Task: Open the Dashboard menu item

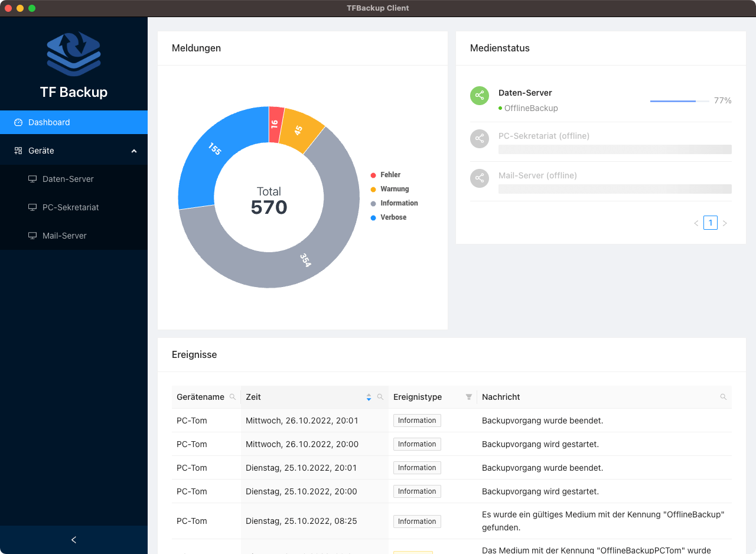Action: coord(49,122)
